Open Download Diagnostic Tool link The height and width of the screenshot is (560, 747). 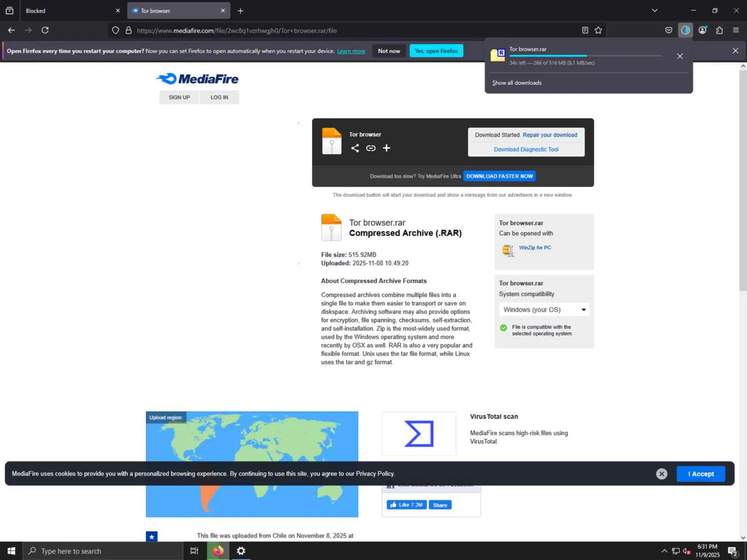coord(526,149)
